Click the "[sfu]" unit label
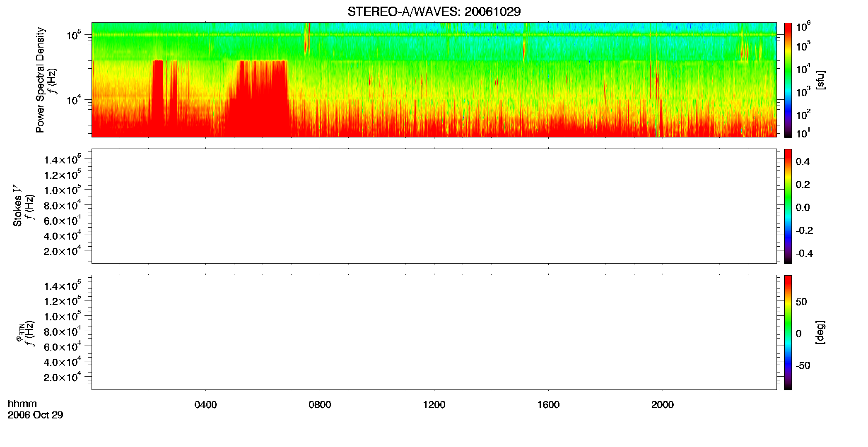This screenshot has height=447, width=868. [x=820, y=80]
